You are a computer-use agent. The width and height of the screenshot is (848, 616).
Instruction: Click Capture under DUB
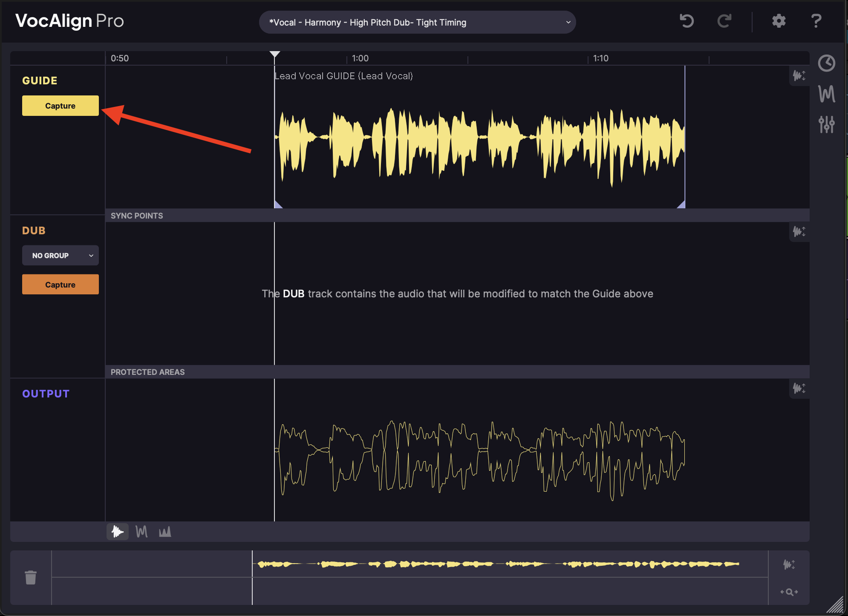tap(60, 284)
